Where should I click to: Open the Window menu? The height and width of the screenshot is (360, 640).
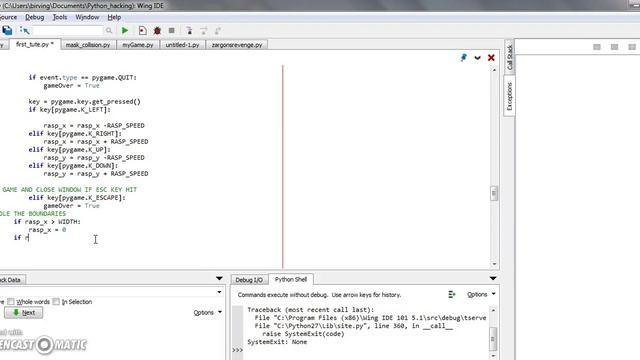click(x=87, y=17)
